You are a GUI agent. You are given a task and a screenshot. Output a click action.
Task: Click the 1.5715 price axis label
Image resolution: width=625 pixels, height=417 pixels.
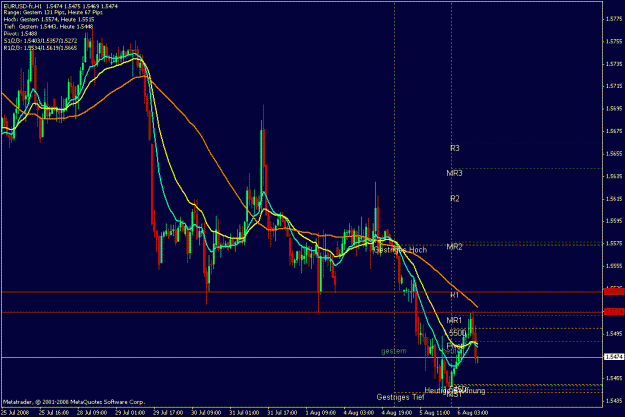pos(614,86)
